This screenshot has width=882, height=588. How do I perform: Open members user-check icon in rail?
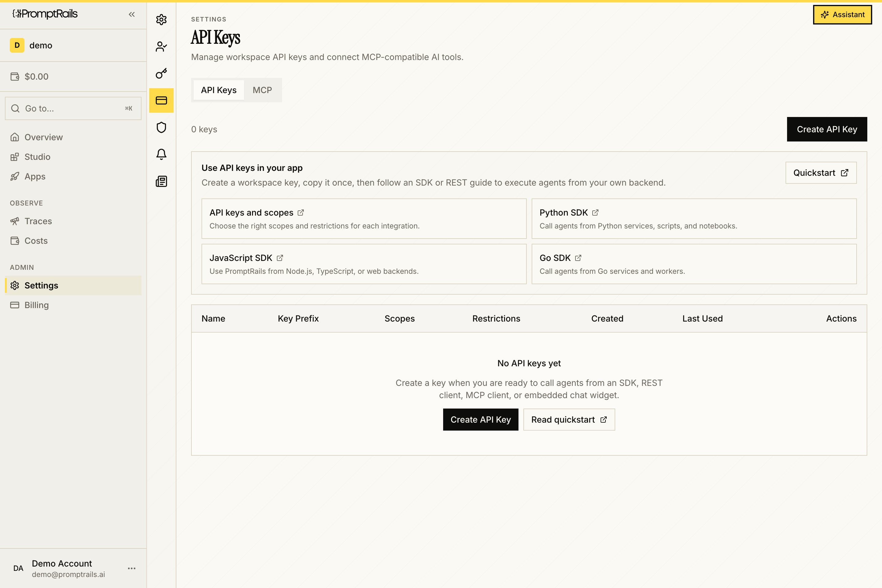(x=161, y=47)
